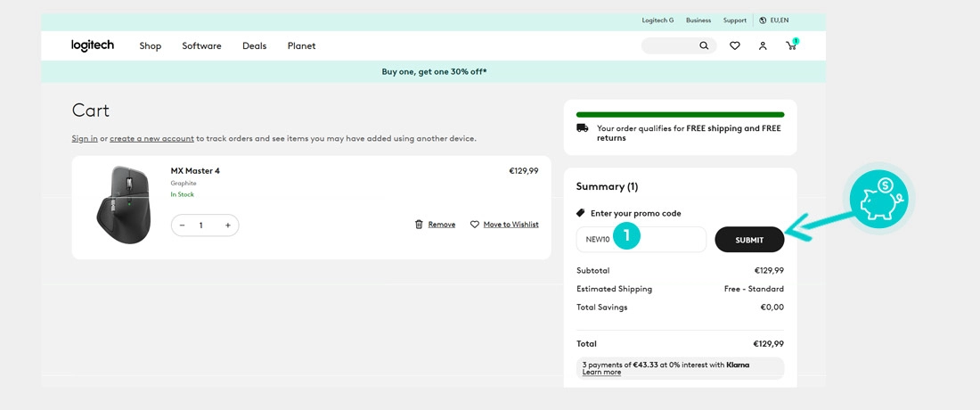Click the globe region icon
This screenshot has width=980, height=410.
click(763, 20)
